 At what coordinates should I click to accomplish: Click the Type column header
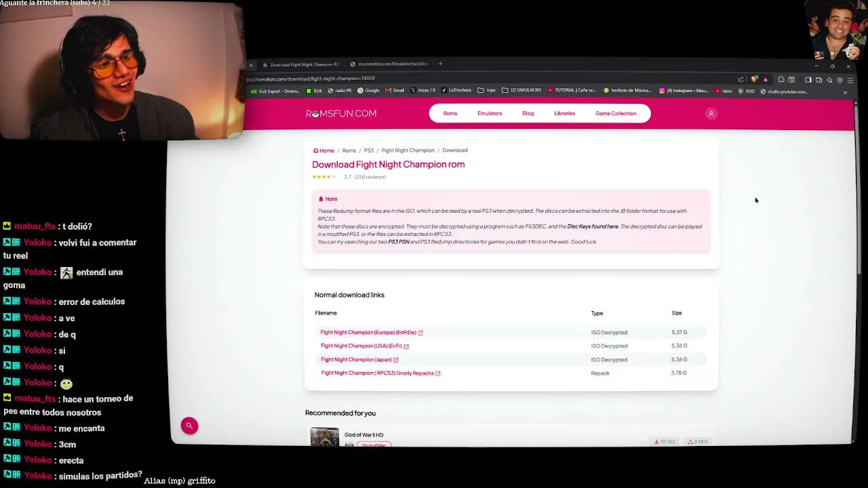[597, 313]
